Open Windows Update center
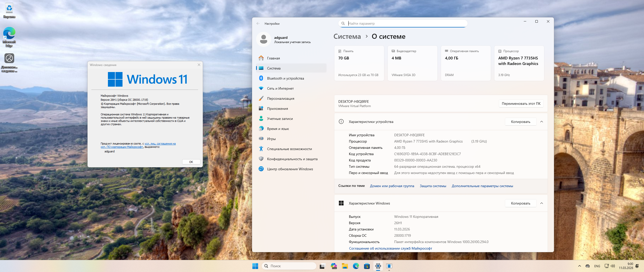The image size is (644, 272). pyautogui.click(x=290, y=169)
